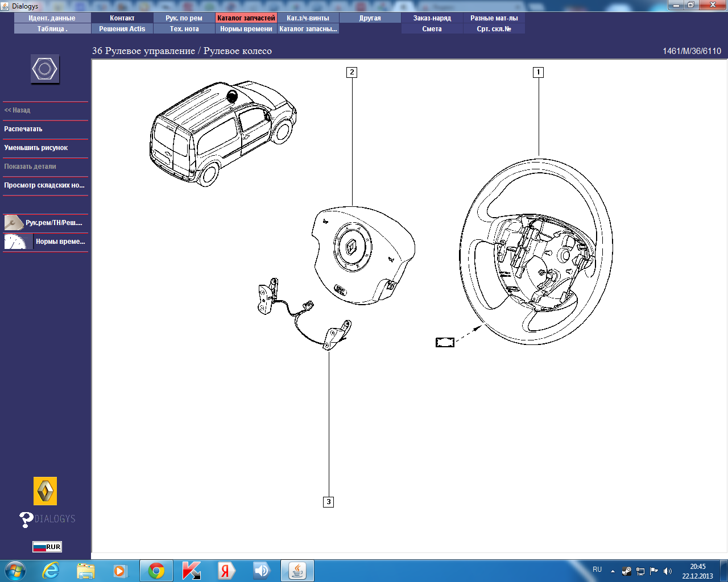728x582 pixels.
Task: Switch to the Рук. по рем tab
Action: click(184, 18)
